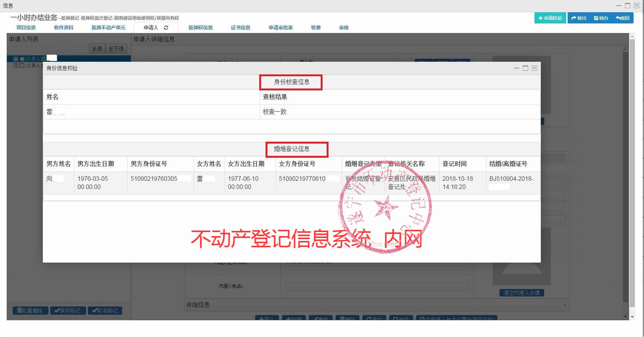Click the 取消标记 button

coord(105,311)
